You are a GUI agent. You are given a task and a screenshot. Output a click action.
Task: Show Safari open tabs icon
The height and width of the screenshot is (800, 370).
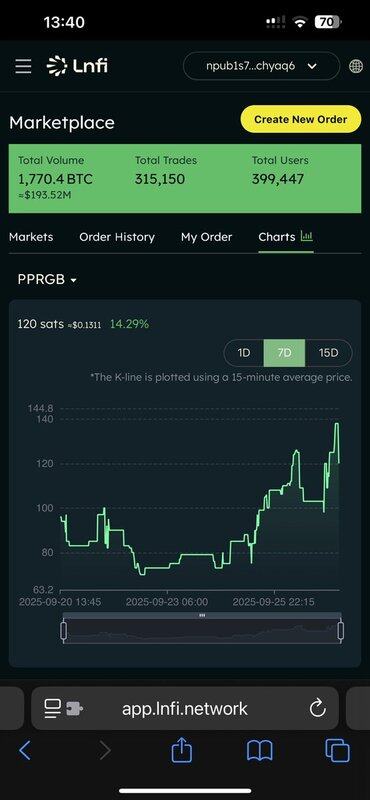pyautogui.click(x=337, y=751)
